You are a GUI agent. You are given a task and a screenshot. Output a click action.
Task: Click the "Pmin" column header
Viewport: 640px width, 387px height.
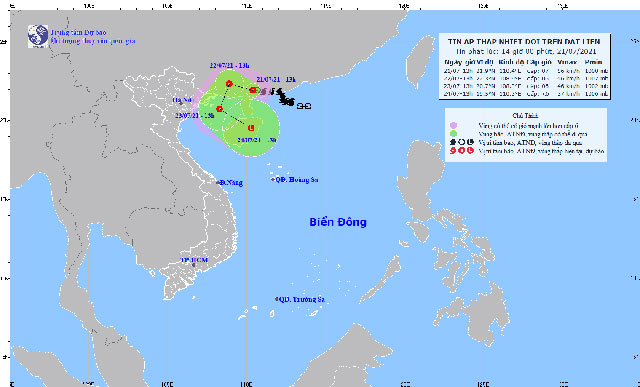(592, 62)
